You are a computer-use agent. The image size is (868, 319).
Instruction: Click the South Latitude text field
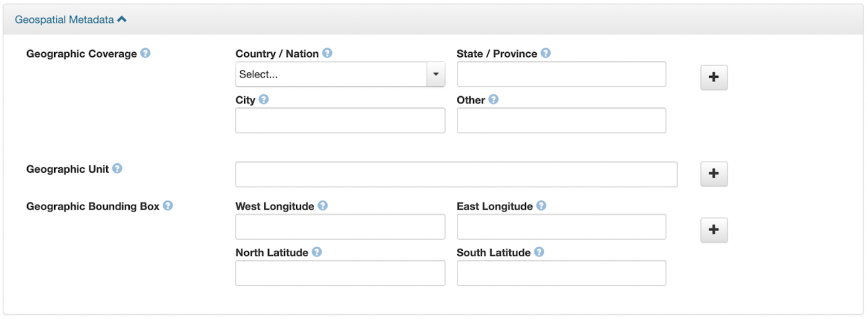point(561,273)
